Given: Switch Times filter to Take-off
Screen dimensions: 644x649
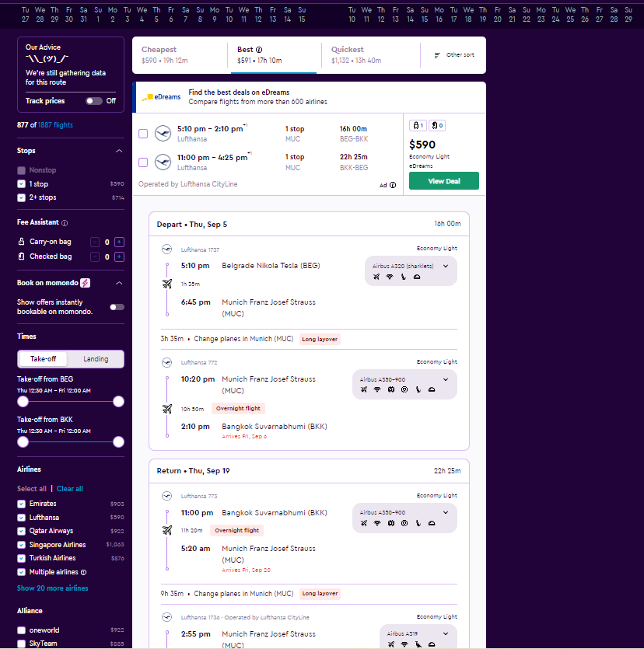Looking at the screenshot, I should point(43,359).
